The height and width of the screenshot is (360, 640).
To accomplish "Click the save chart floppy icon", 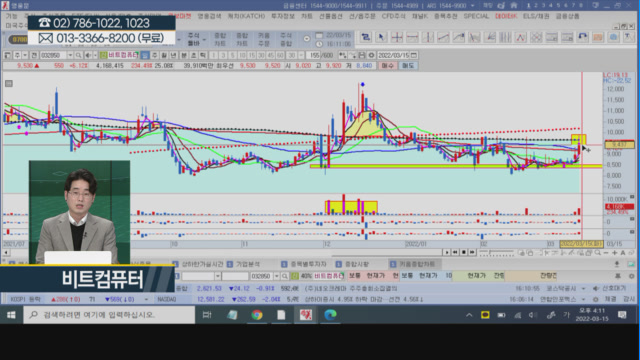I will 362,55.
